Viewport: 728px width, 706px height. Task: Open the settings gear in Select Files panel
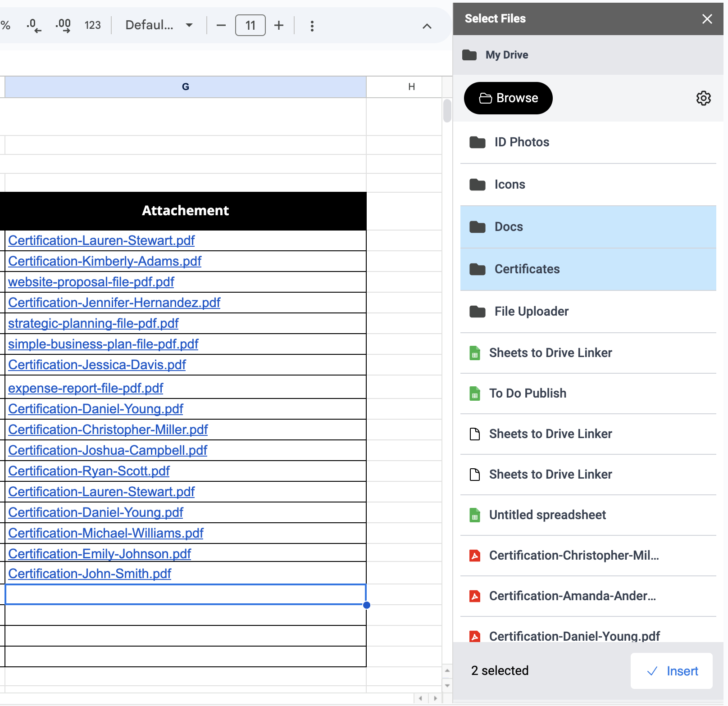tap(703, 98)
